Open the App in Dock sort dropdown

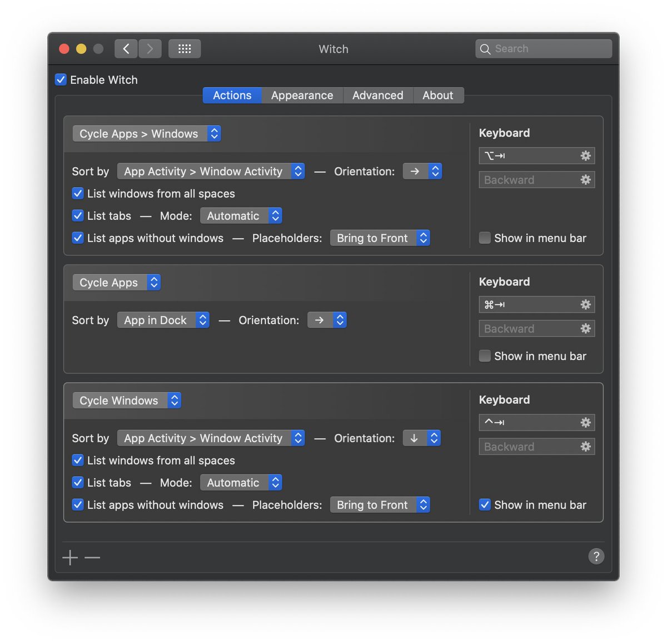[x=163, y=320]
